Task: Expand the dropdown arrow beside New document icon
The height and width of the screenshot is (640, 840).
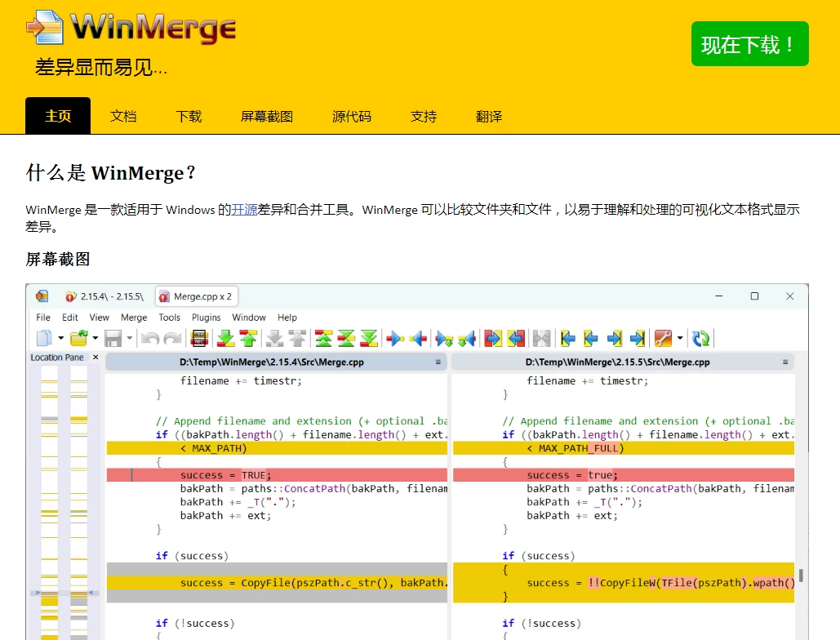Action: 60,338
